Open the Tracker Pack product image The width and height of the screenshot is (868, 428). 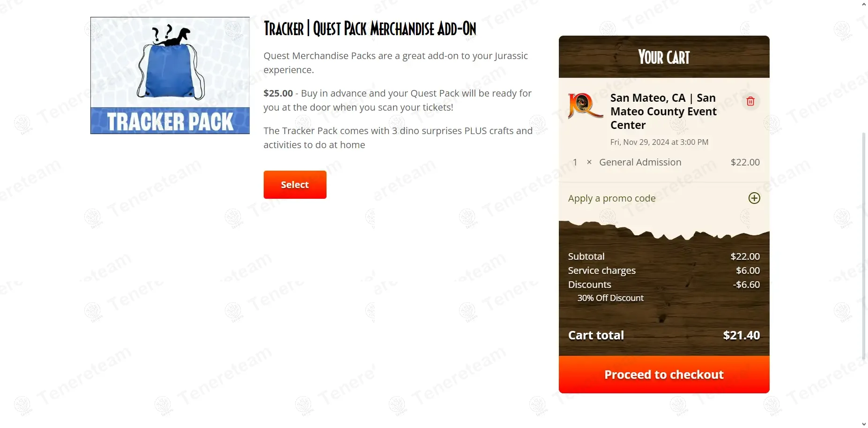170,75
